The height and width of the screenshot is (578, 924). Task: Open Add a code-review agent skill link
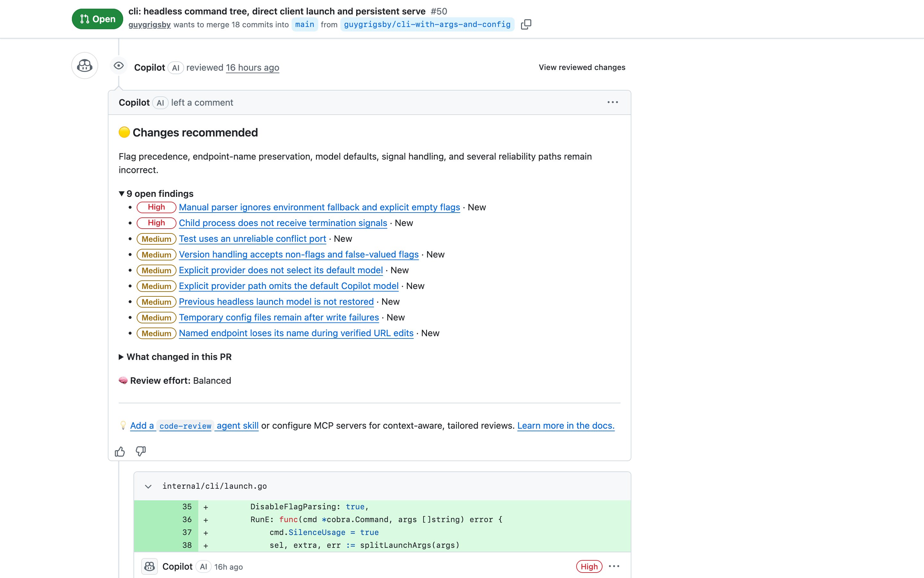pos(194,425)
